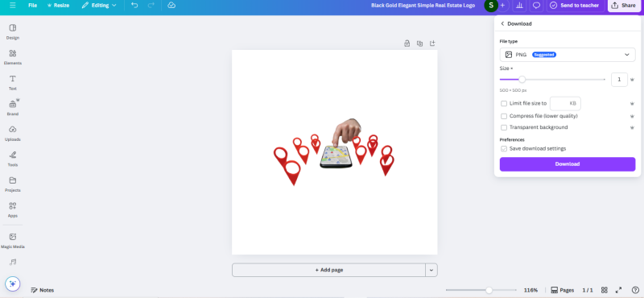Lock the page using lock icon
This screenshot has width=644, height=298.
407,43
